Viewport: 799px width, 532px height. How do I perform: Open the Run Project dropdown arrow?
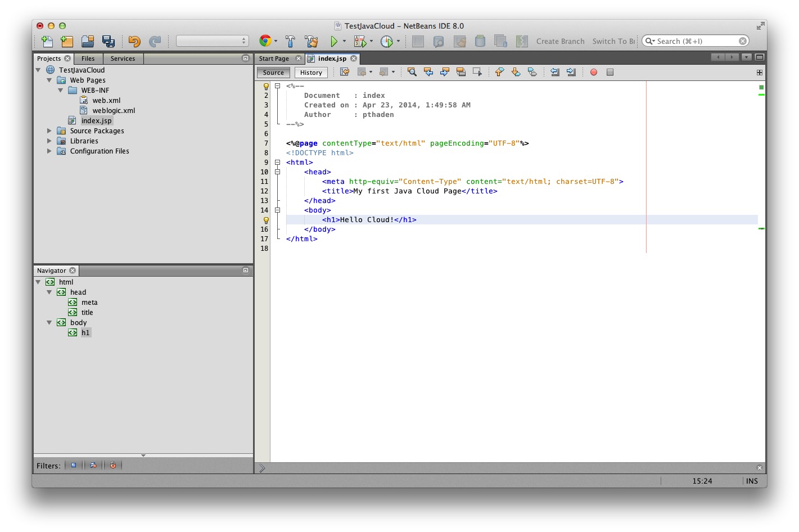point(344,41)
